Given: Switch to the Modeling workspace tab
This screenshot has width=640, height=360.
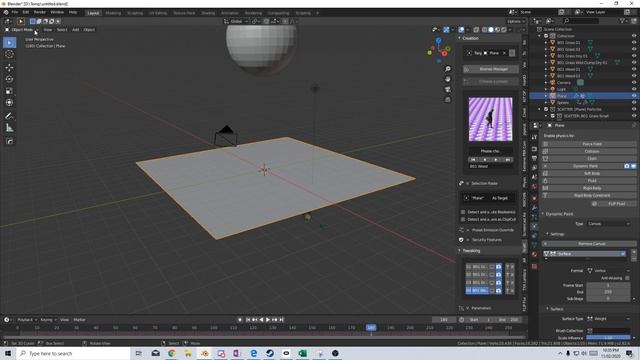Looking at the screenshot, I should tap(113, 13).
